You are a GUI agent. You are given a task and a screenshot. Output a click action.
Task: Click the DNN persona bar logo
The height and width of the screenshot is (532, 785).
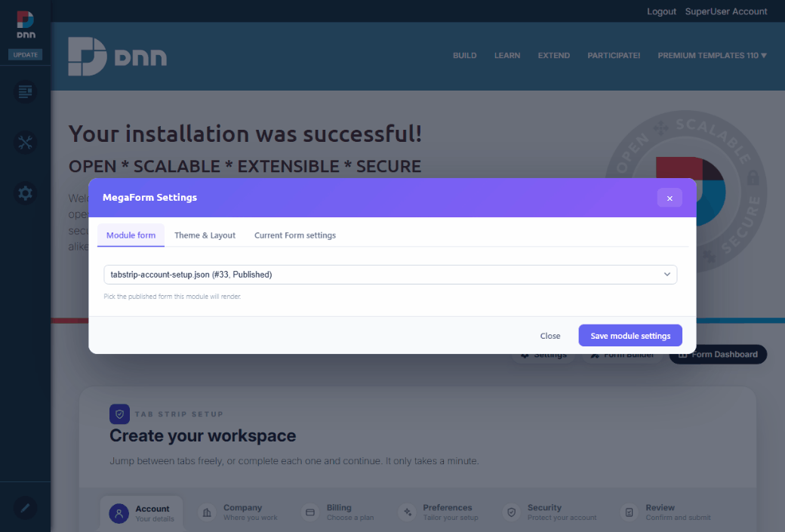click(x=26, y=24)
